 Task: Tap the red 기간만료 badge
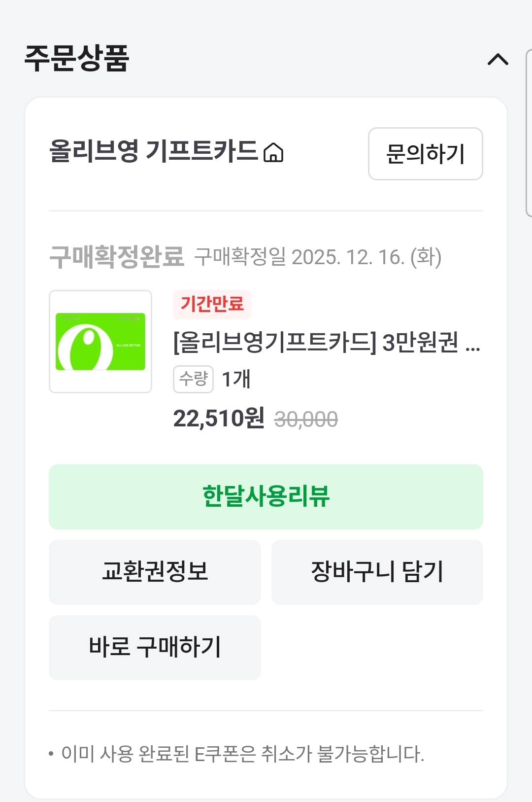(x=212, y=304)
